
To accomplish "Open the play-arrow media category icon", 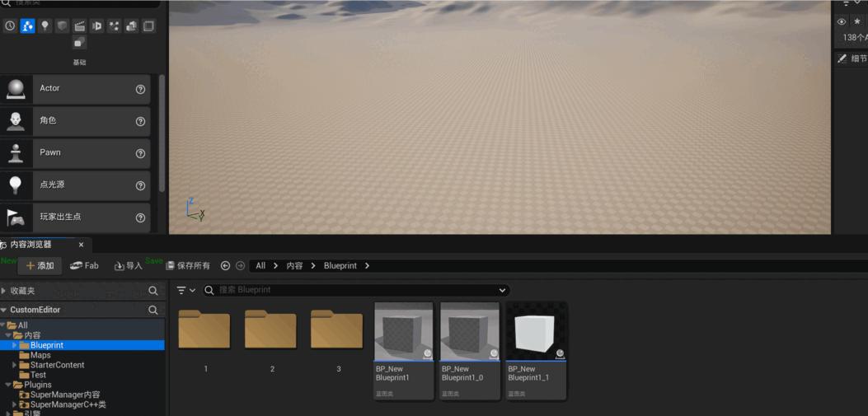I will coord(97,26).
